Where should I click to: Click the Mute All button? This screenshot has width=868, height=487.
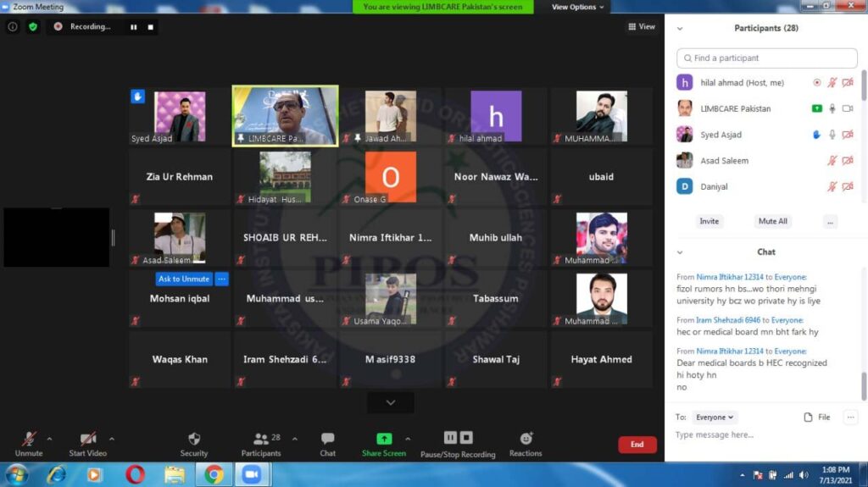point(772,221)
